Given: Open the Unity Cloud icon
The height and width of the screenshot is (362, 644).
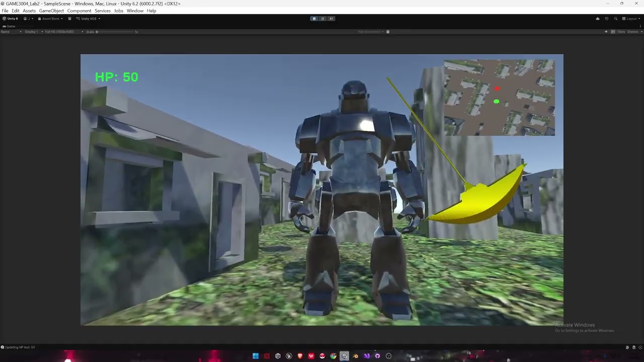Looking at the screenshot, I should (598, 19).
